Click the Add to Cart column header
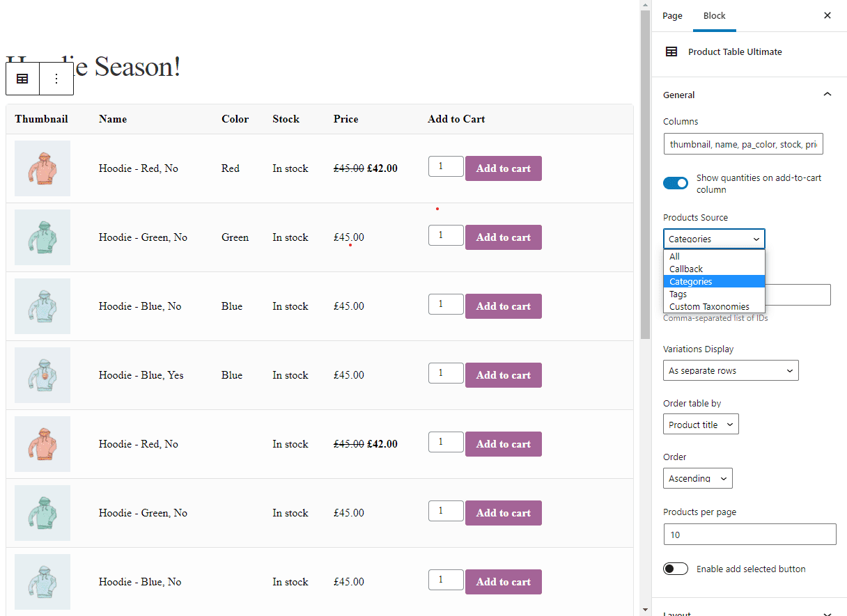This screenshot has width=847, height=616. [x=456, y=119]
